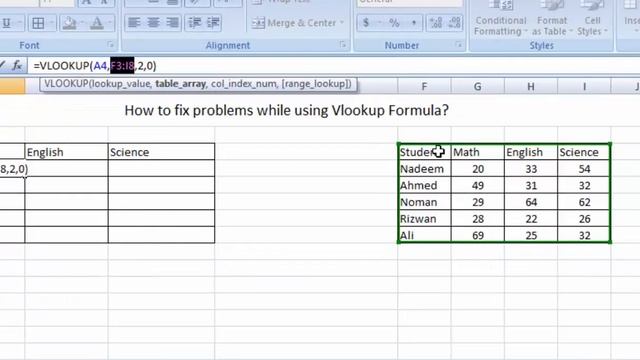Open the Conditional Formatting menu
Image resolution: width=640 pixels, height=360 pixels.
[x=500, y=18]
